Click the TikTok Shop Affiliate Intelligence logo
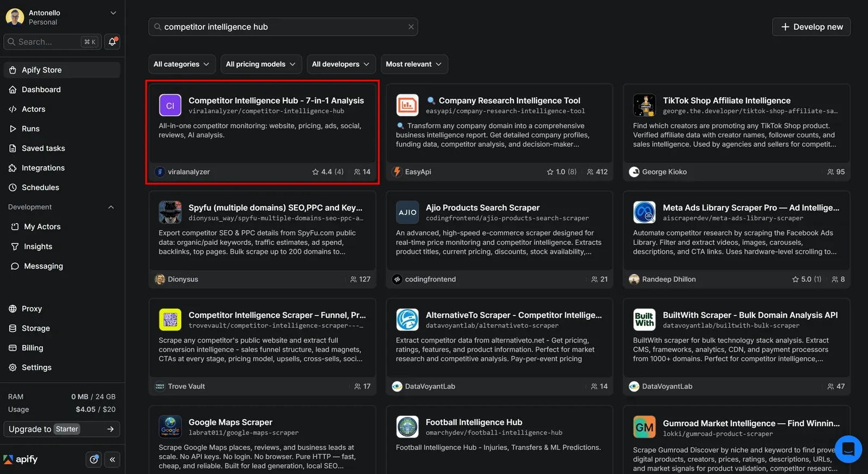The width and height of the screenshot is (868, 474). 644,105
